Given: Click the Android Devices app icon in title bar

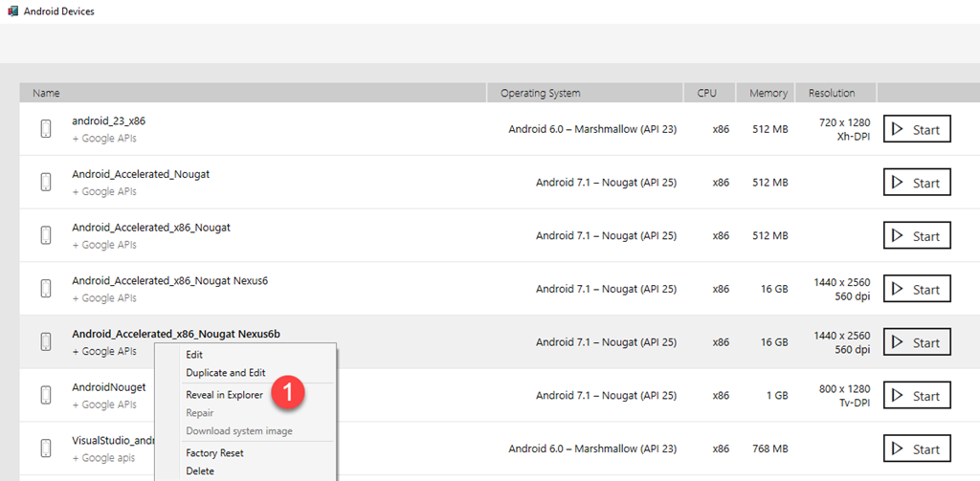Looking at the screenshot, I should pos(12,11).
